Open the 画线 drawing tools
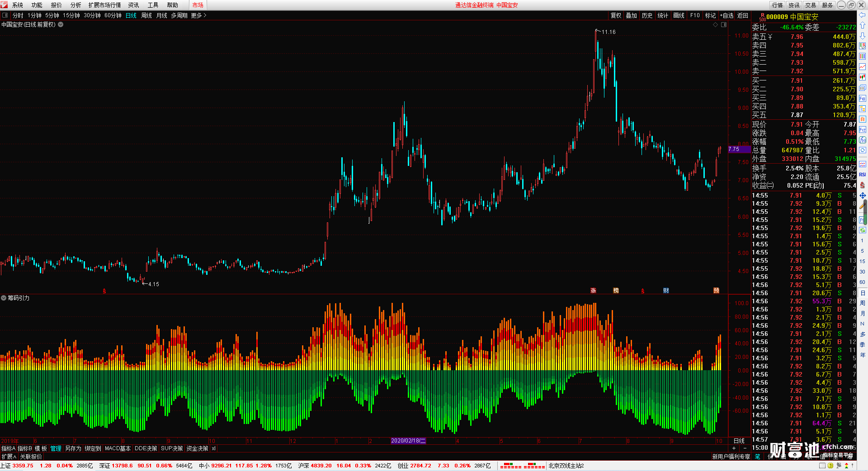 [x=679, y=15]
